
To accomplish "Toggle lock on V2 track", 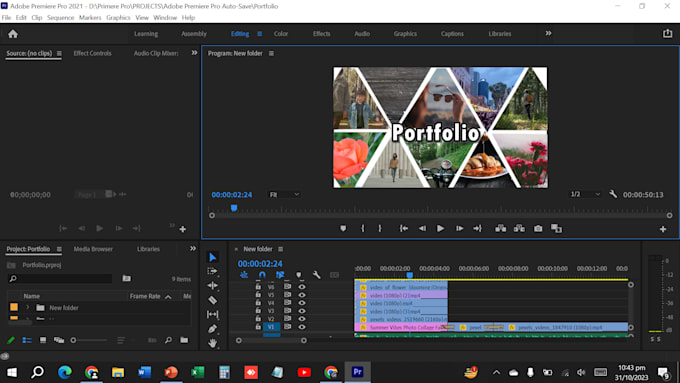I will coord(258,318).
